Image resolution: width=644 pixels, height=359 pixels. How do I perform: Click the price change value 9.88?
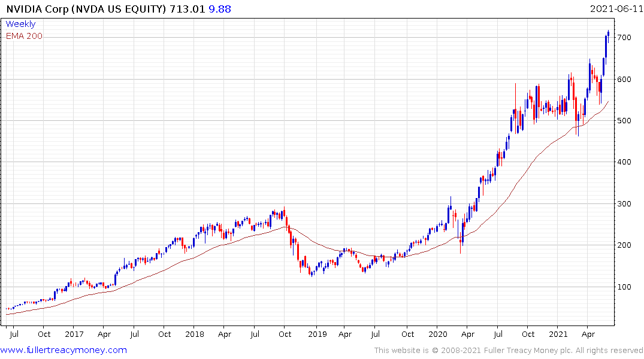pos(220,9)
